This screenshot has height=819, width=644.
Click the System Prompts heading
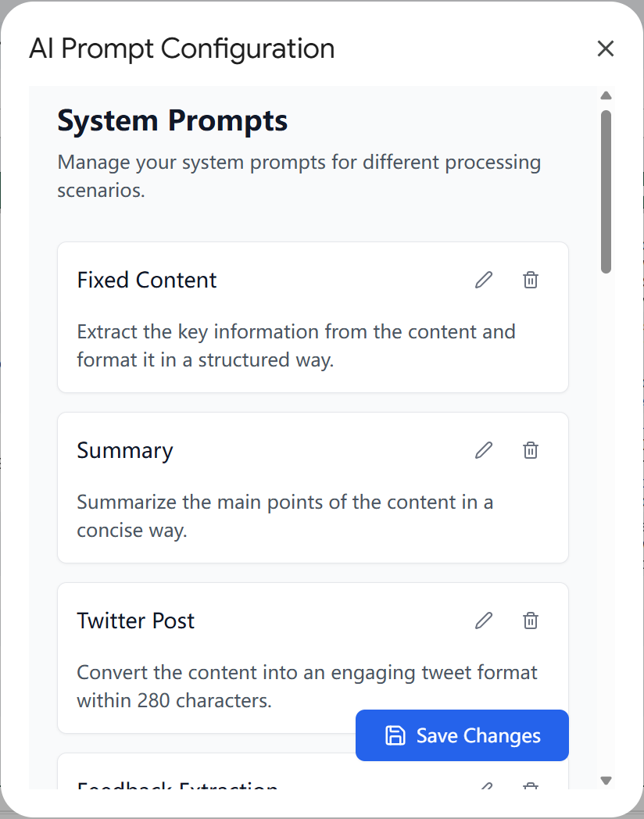coord(173,121)
